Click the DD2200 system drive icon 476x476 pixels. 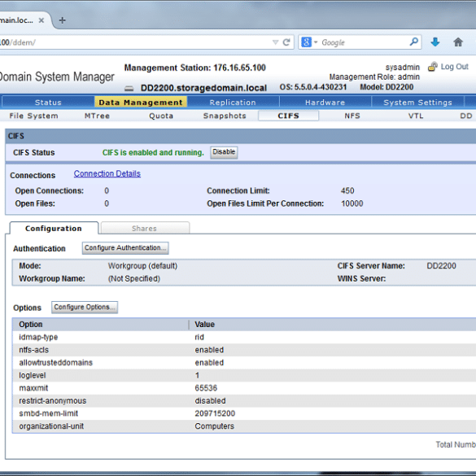tap(129, 89)
